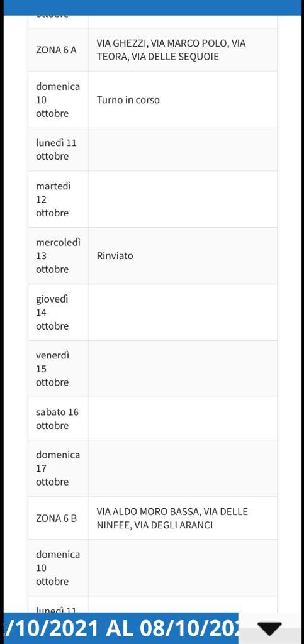Select 'domenica 17 ottobre' date cell
Screen dimensions: 304x644
click(59, 468)
